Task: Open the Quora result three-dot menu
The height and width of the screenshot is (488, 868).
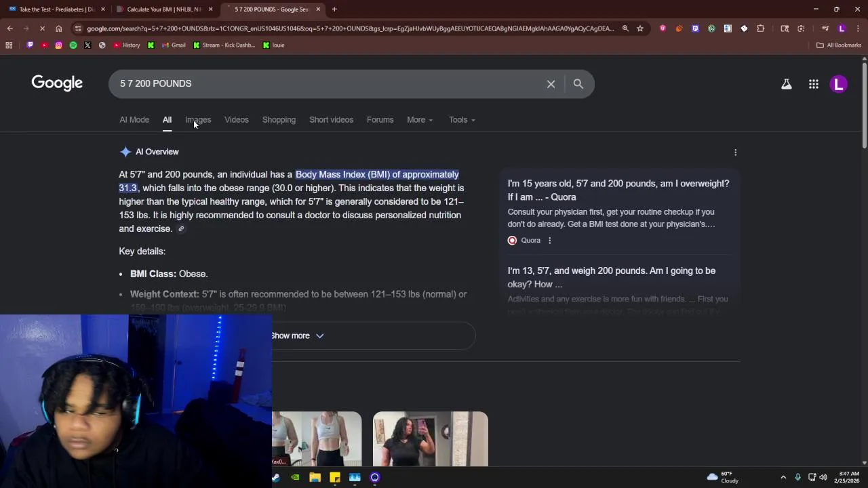Action: pyautogui.click(x=549, y=241)
